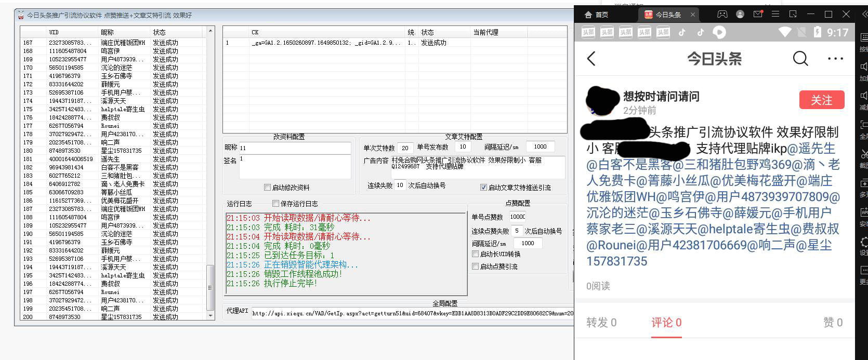This screenshot has height=360, width=868.
Task: Click the install APK sidebar icon
Action: click(x=863, y=212)
